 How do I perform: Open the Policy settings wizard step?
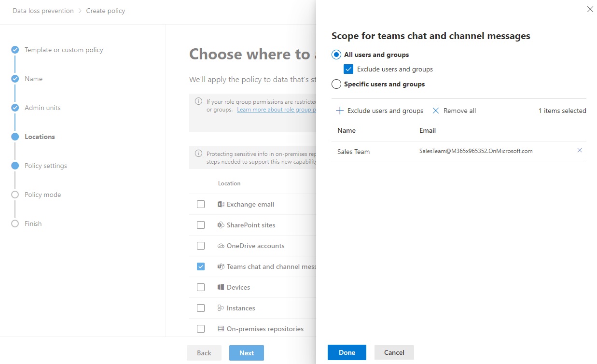pos(46,166)
